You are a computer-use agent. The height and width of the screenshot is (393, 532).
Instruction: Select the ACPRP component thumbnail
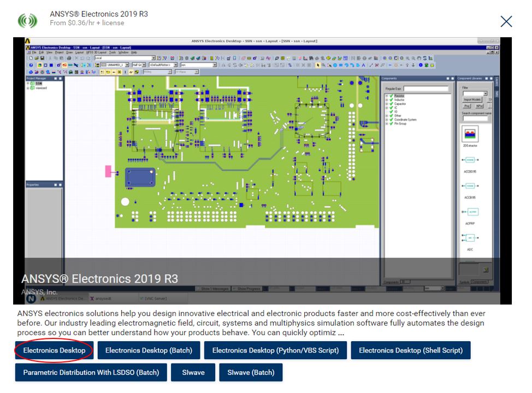pyautogui.click(x=470, y=212)
